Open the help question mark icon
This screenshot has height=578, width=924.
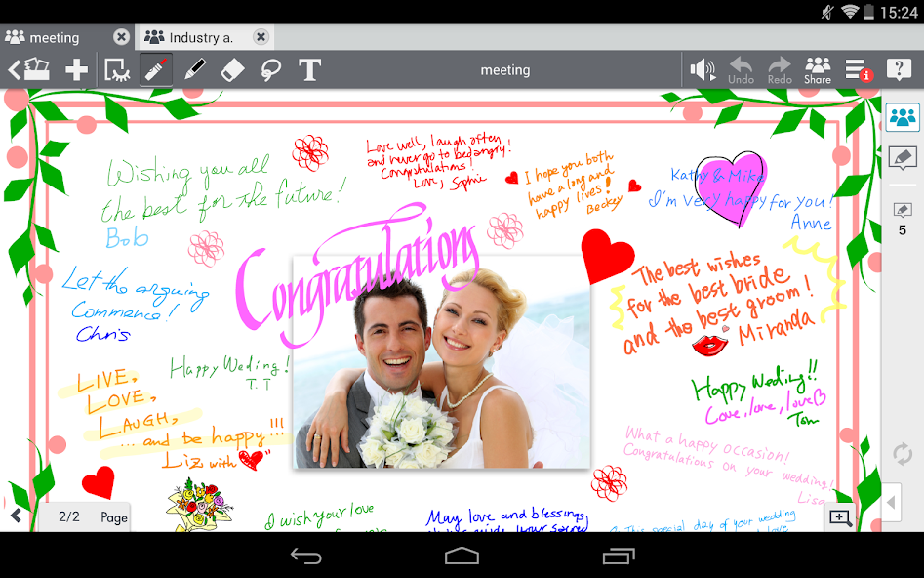click(898, 69)
